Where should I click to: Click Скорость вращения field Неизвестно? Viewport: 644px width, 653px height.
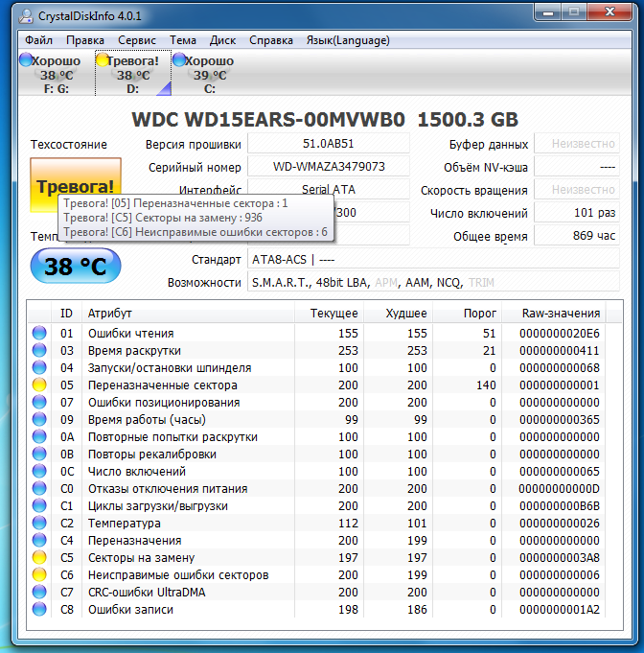577,190
